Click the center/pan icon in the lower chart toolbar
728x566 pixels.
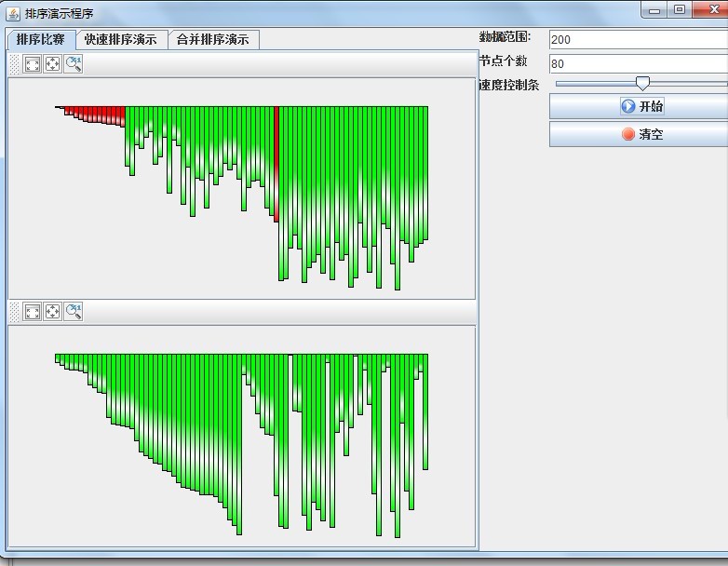pyautogui.click(x=52, y=312)
